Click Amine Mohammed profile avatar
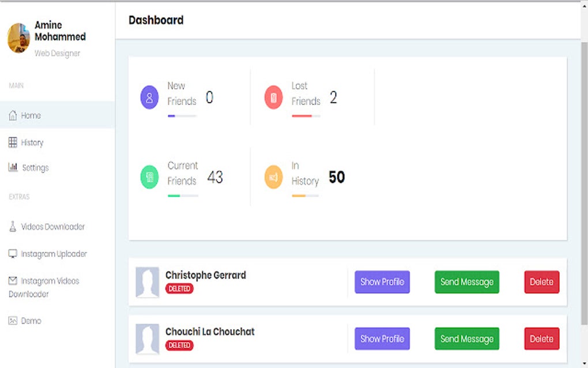This screenshot has height=368, width=588. point(18,38)
